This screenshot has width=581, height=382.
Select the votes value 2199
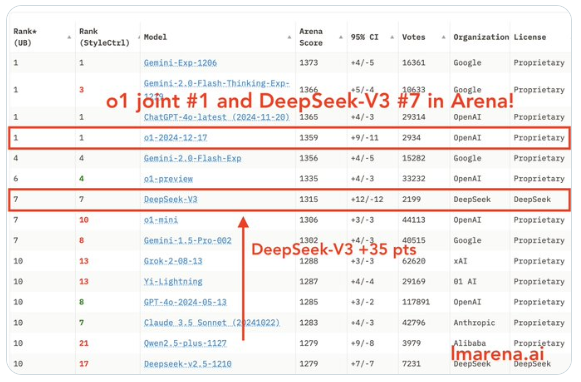(x=411, y=199)
